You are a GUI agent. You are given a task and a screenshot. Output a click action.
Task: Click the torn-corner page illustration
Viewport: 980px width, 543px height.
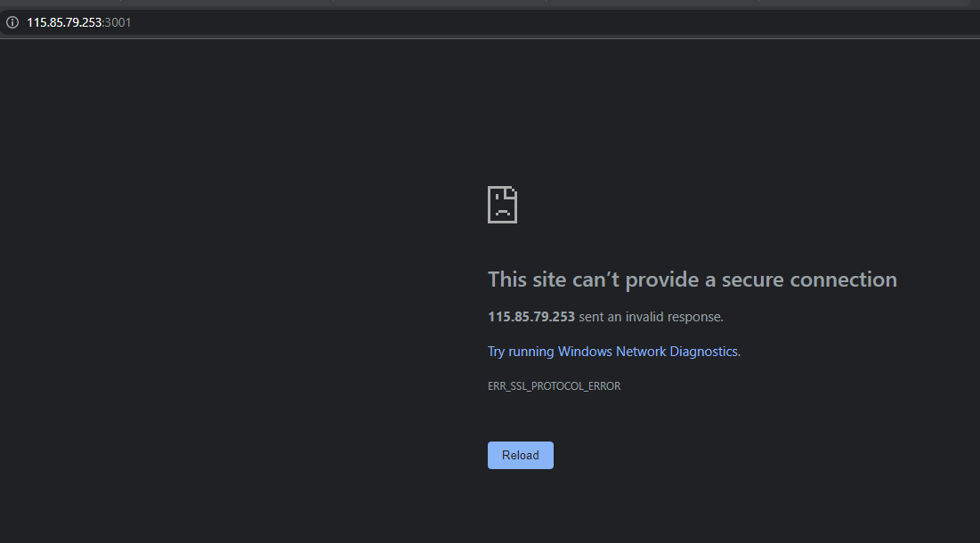tap(502, 204)
